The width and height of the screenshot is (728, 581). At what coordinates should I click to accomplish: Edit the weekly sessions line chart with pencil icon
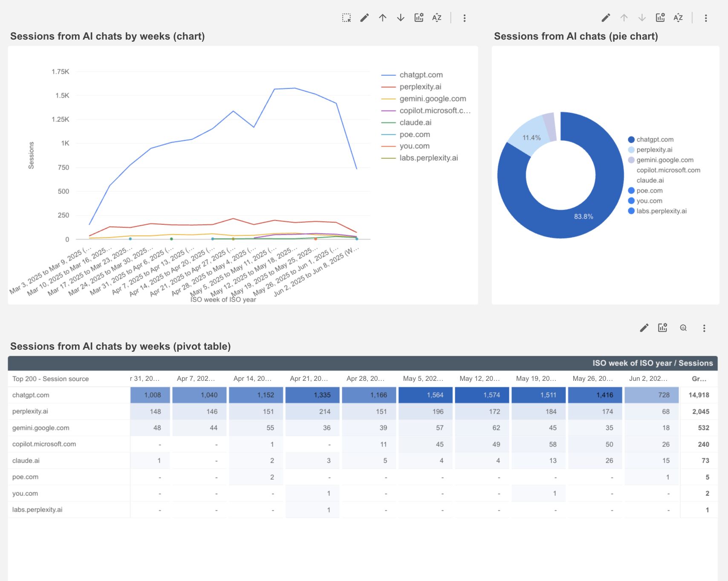coord(364,18)
